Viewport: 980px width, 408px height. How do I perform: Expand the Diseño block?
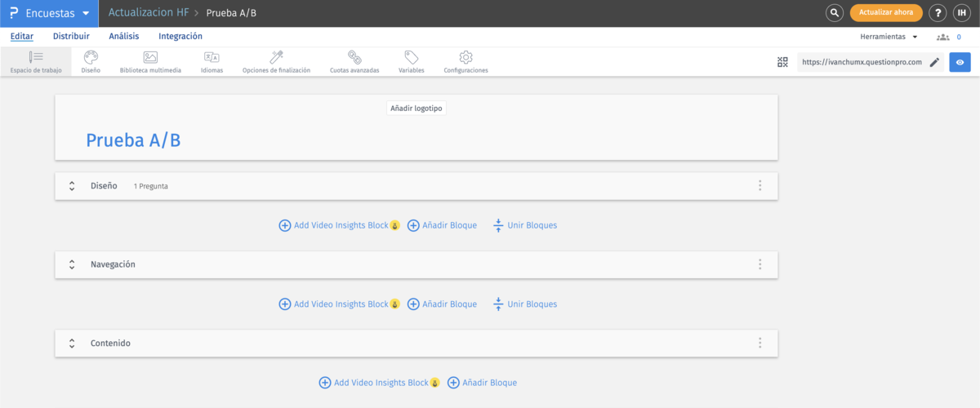(x=72, y=186)
